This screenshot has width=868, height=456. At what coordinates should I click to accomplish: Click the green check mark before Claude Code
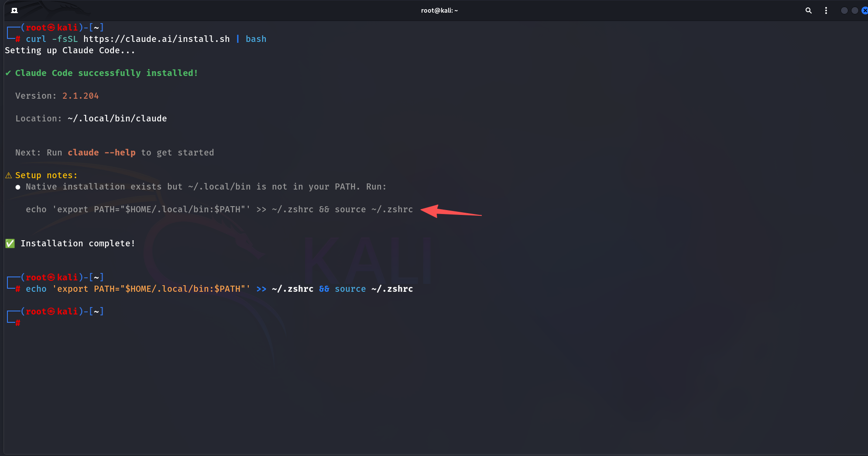point(8,73)
